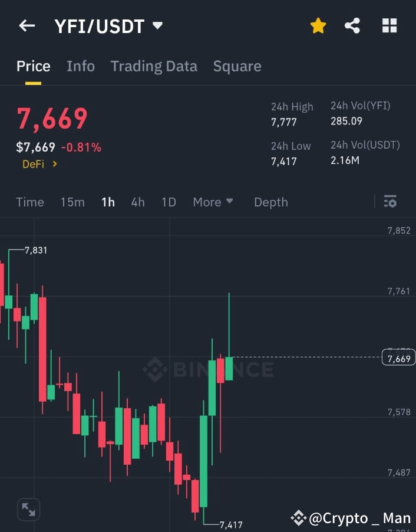Open the grid/apps icon top right
The width and height of the screenshot is (416, 532).
[x=389, y=25]
